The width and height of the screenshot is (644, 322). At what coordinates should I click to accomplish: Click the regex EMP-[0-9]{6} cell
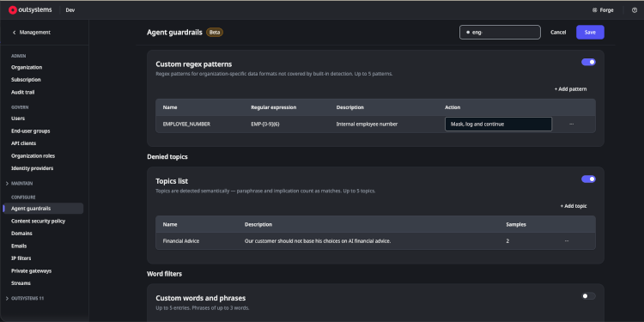[x=265, y=124]
